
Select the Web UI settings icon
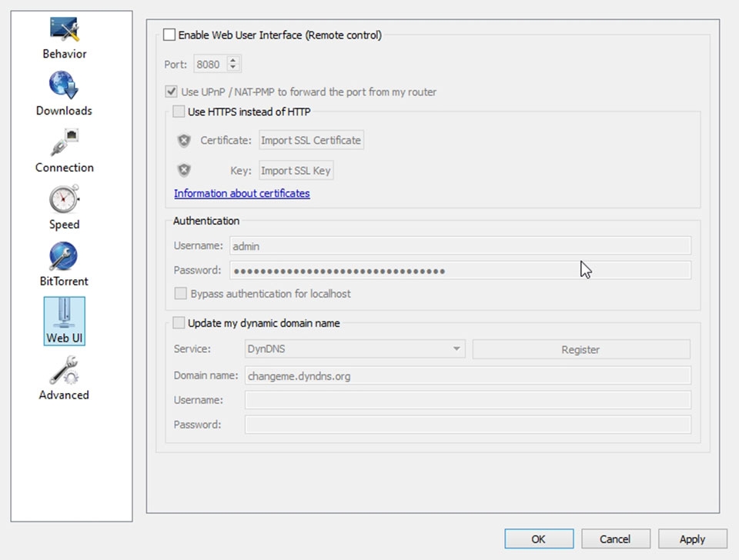pyautogui.click(x=64, y=322)
